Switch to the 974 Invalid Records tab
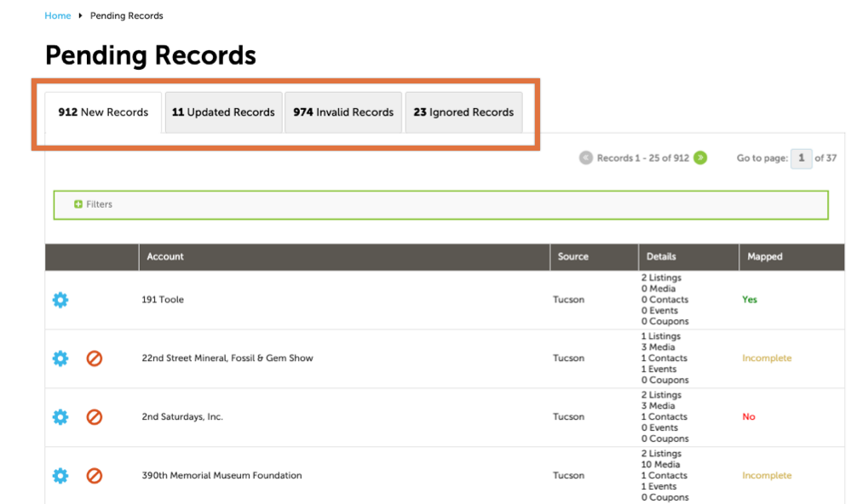851x504 pixels. (x=343, y=112)
